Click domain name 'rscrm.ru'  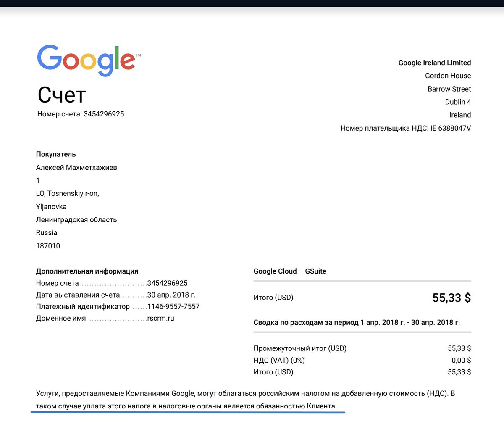tap(160, 318)
